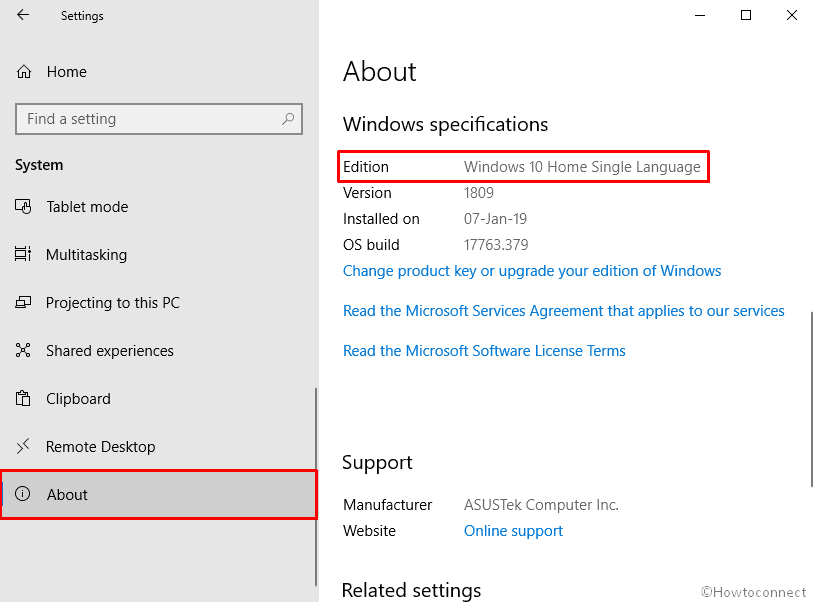
Task: Click the About page title
Action: pos(379,71)
